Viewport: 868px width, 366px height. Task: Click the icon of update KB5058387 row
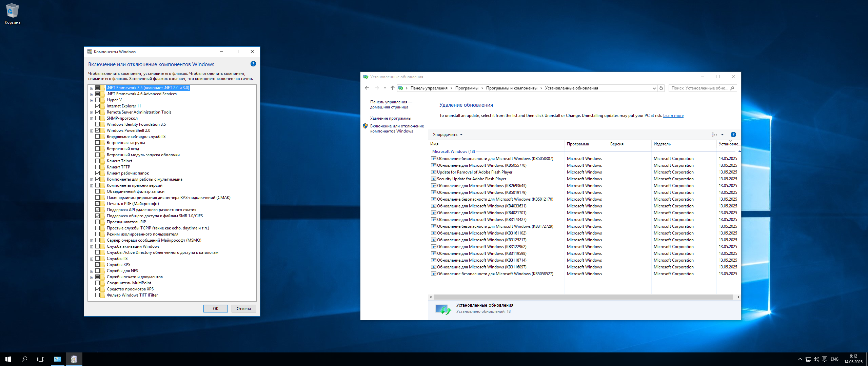click(x=433, y=159)
